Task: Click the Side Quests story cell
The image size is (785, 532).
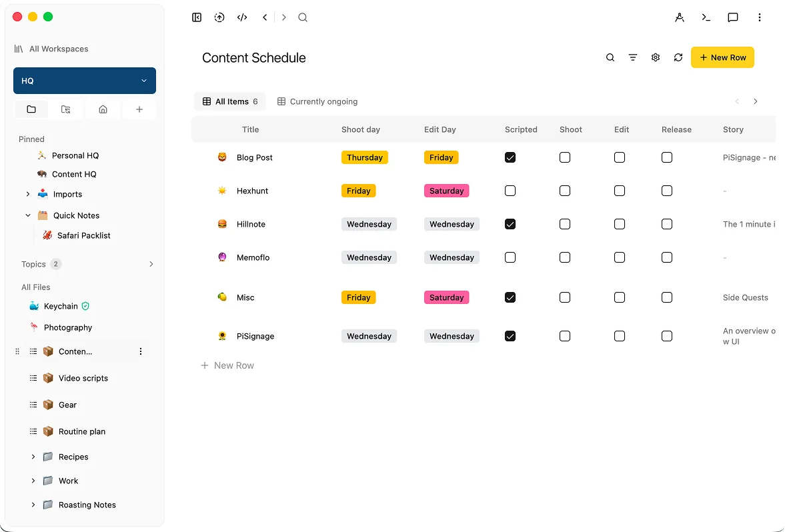Action: point(746,297)
